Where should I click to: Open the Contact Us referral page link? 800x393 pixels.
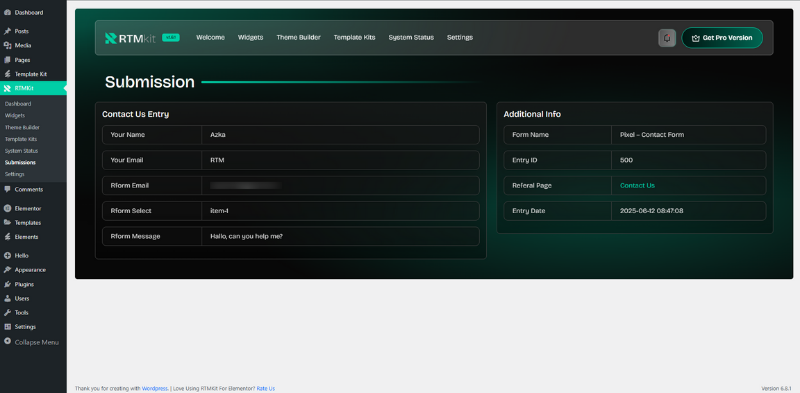(637, 185)
